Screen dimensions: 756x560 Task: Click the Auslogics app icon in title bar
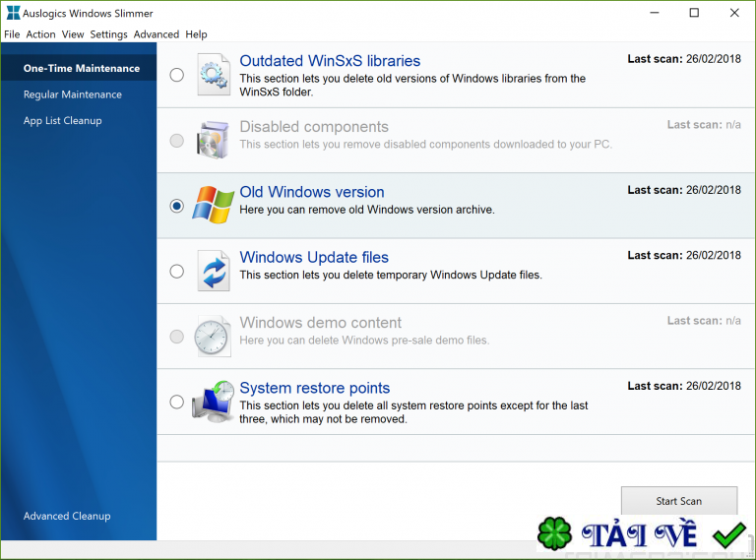[x=12, y=13]
